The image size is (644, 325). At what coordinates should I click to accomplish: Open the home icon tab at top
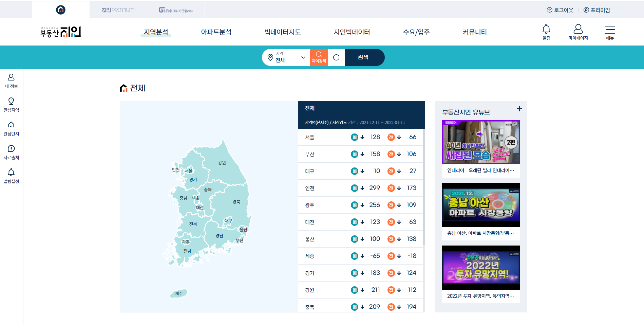pyautogui.click(x=61, y=10)
